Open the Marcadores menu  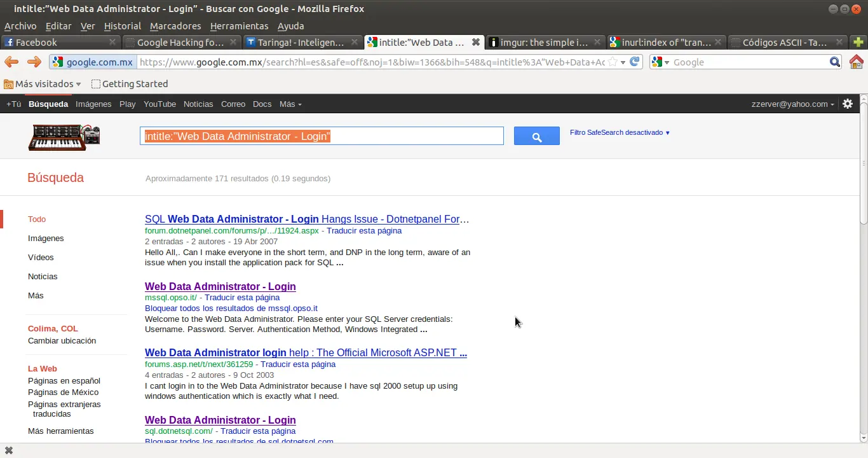[x=175, y=26]
